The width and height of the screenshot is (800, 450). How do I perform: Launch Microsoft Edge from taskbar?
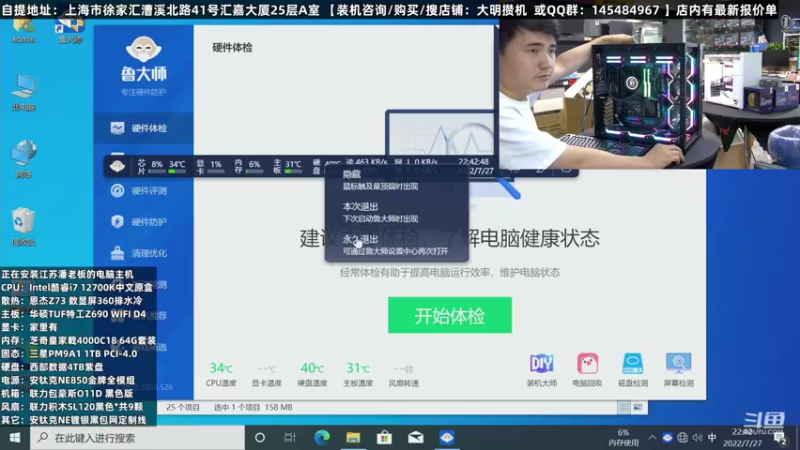[322, 438]
